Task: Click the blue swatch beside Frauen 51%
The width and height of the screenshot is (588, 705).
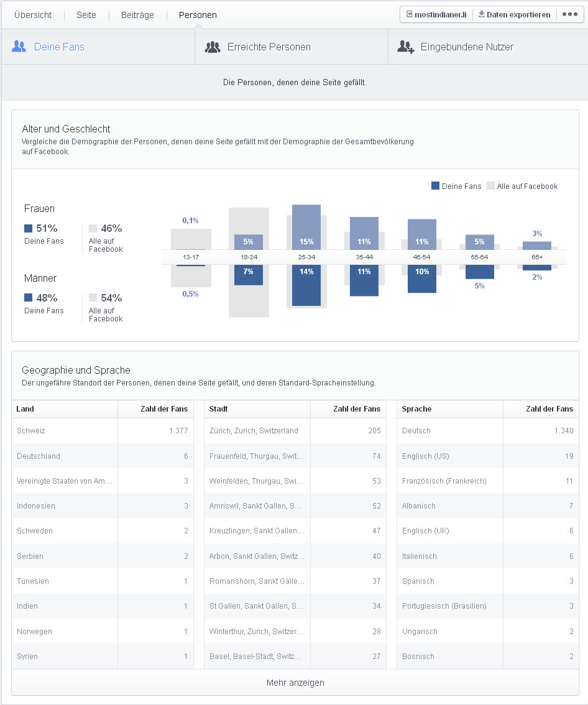Action: 29,228
